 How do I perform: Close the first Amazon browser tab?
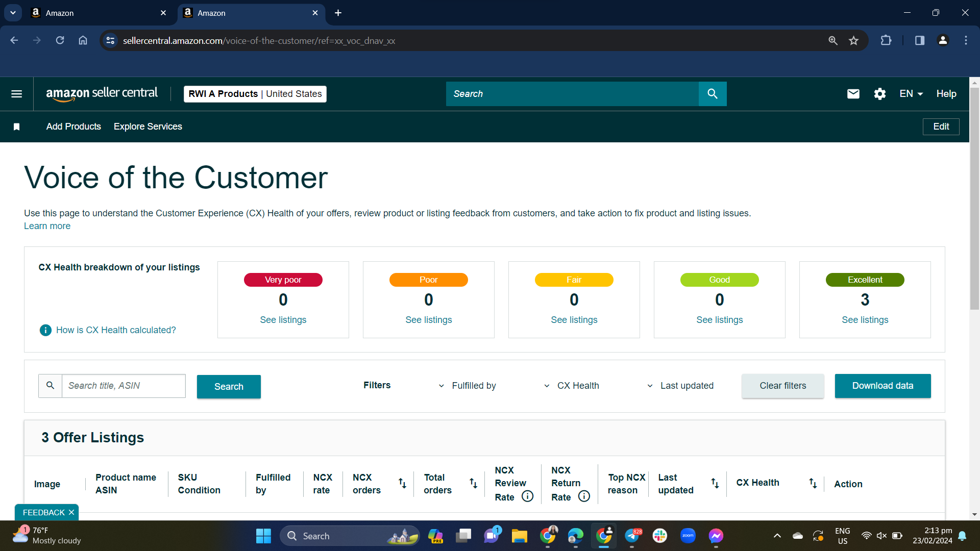(x=163, y=13)
